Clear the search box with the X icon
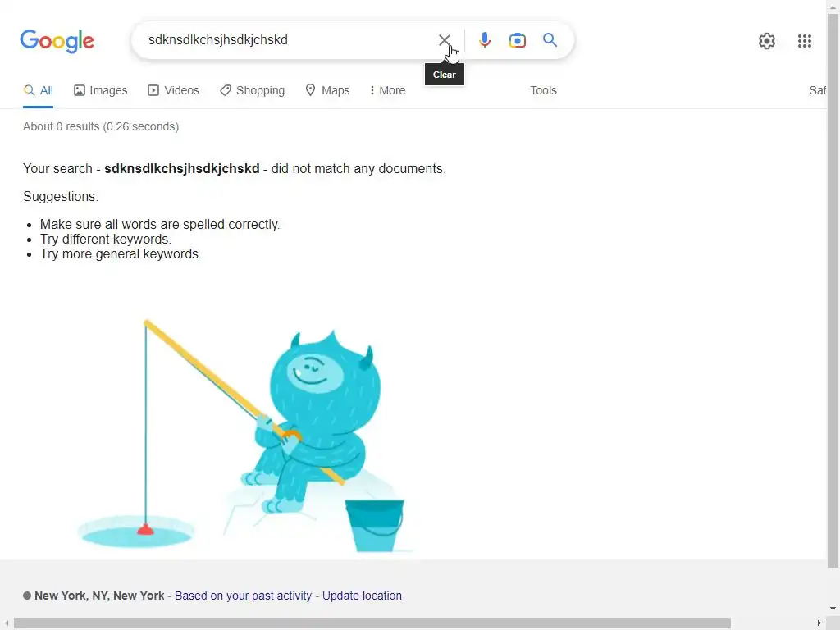 444,40
